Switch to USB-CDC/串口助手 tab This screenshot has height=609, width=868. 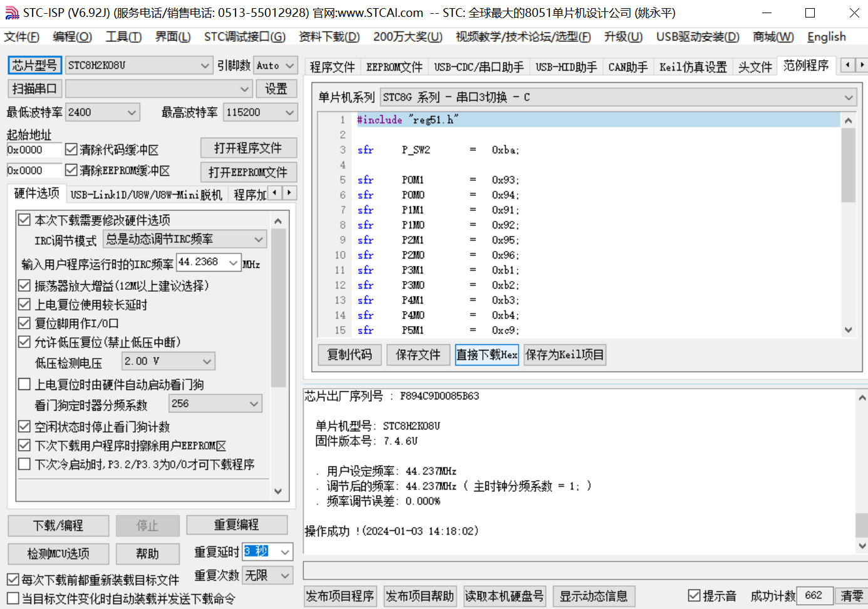[479, 67]
